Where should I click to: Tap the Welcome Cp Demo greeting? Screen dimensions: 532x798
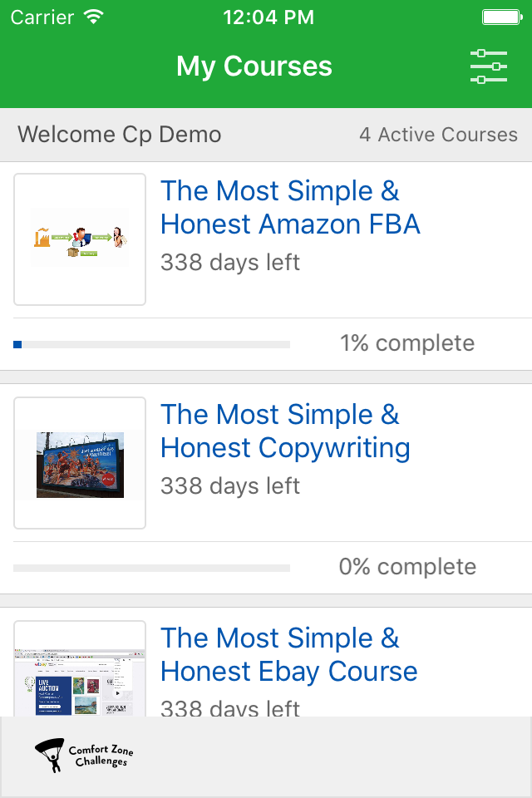120,135
